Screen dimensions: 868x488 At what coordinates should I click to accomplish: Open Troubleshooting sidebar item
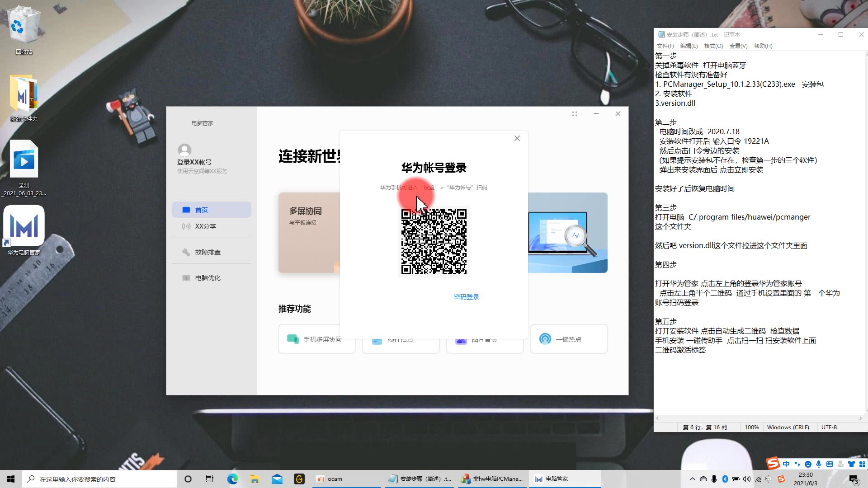pos(212,252)
